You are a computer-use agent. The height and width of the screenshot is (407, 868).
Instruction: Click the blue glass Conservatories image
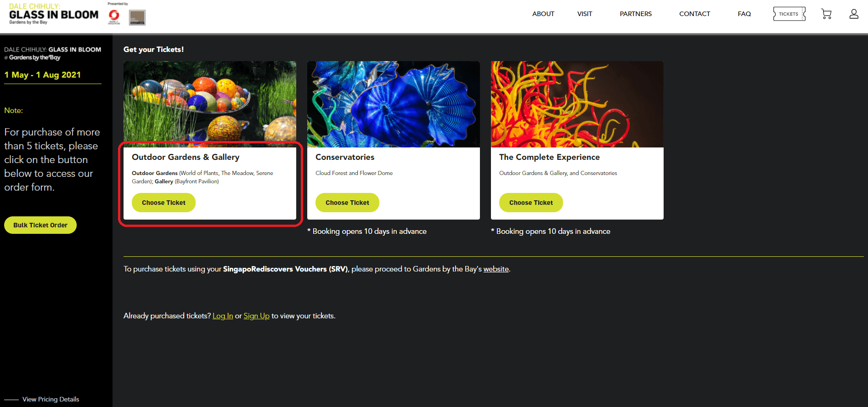click(x=394, y=104)
